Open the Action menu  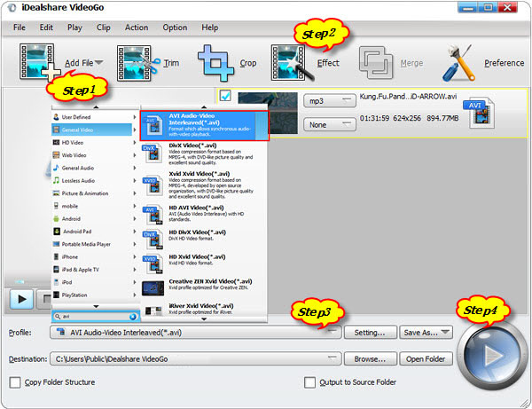[137, 28]
